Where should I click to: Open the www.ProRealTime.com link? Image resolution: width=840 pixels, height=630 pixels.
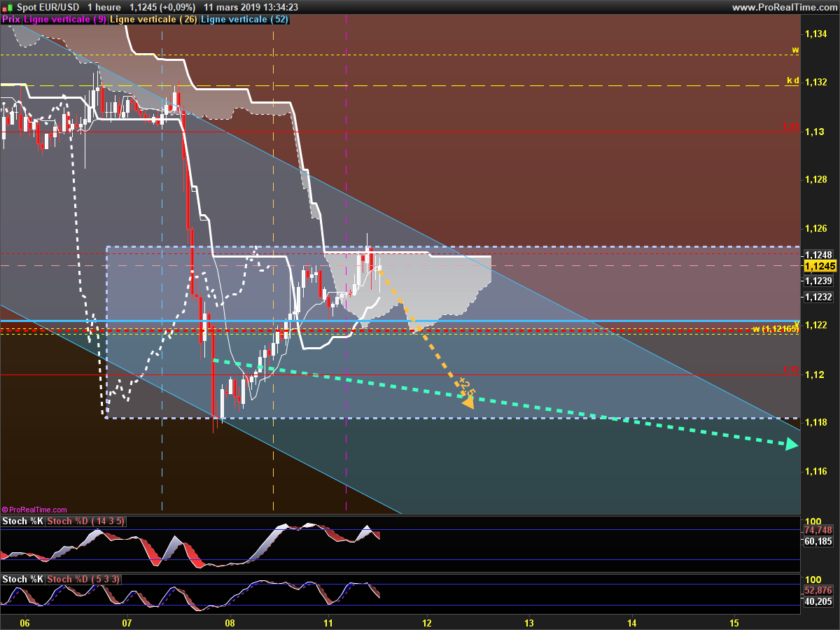point(783,7)
